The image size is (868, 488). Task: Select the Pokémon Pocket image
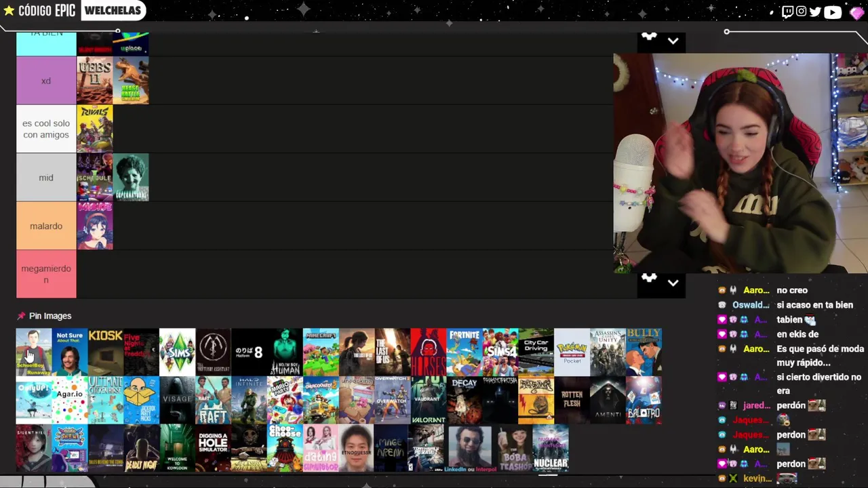click(572, 352)
